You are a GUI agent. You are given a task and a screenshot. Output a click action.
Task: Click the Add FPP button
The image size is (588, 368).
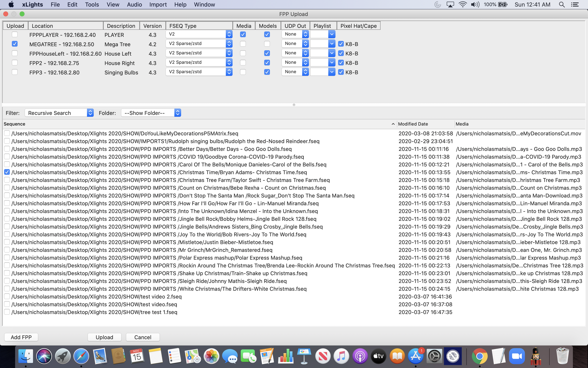[21, 337]
